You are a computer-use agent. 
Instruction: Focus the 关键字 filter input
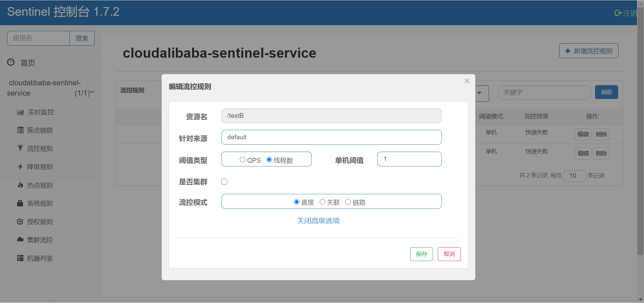[544, 92]
